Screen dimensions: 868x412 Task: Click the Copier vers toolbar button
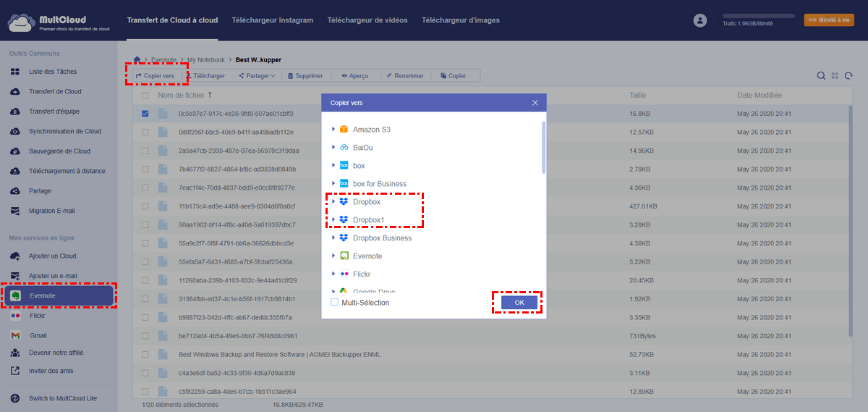click(155, 75)
